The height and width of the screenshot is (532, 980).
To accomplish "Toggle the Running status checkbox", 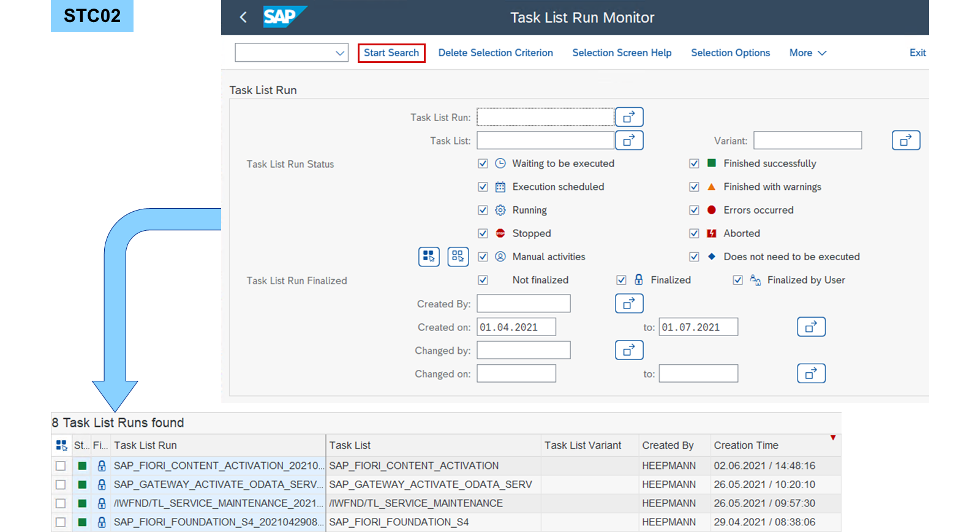I will (x=483, y=210).
